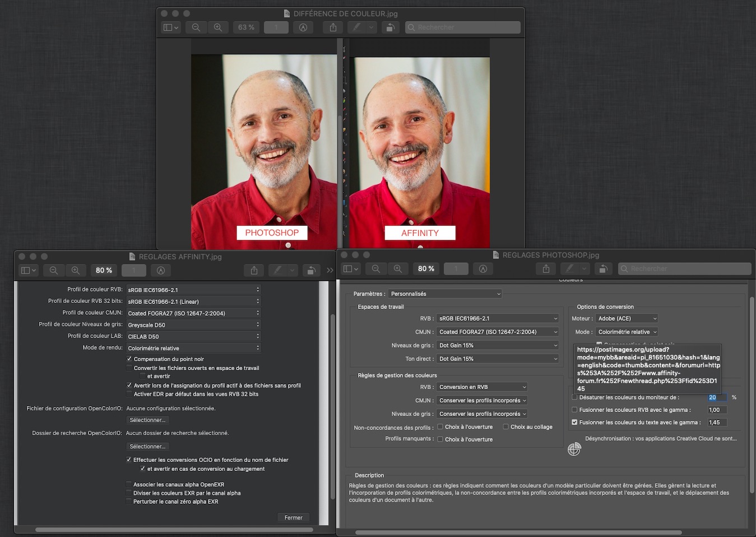Viewport: 756px width, 537px height.
Task: Open 'Ton direct' Dot Gain 15% dropdown
Action: click(x=498, y=358)
